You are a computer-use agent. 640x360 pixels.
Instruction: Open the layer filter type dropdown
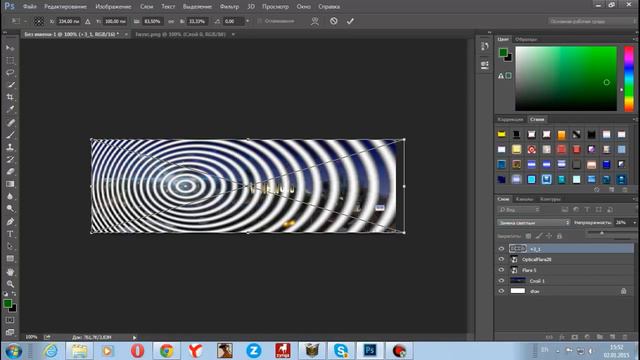click(x=519, y=210)
